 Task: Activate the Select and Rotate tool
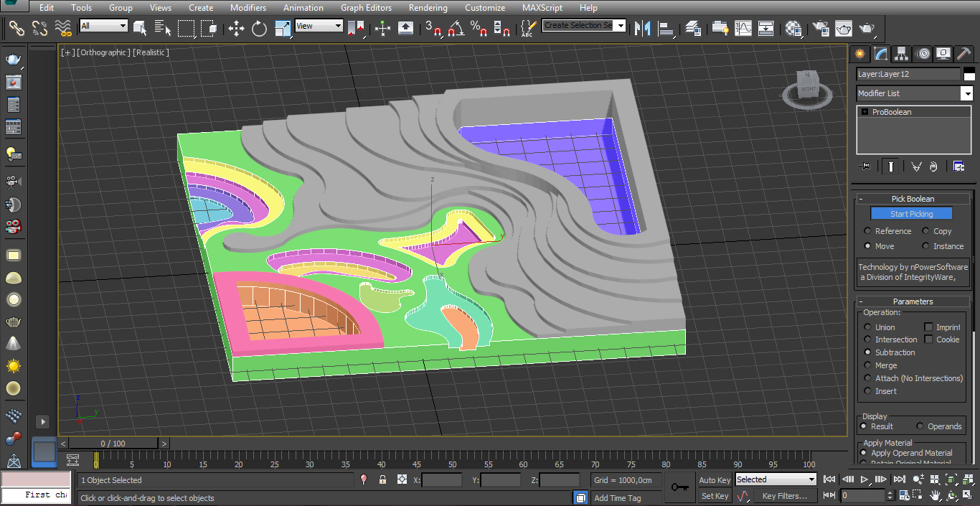click(x=259, y=28)
